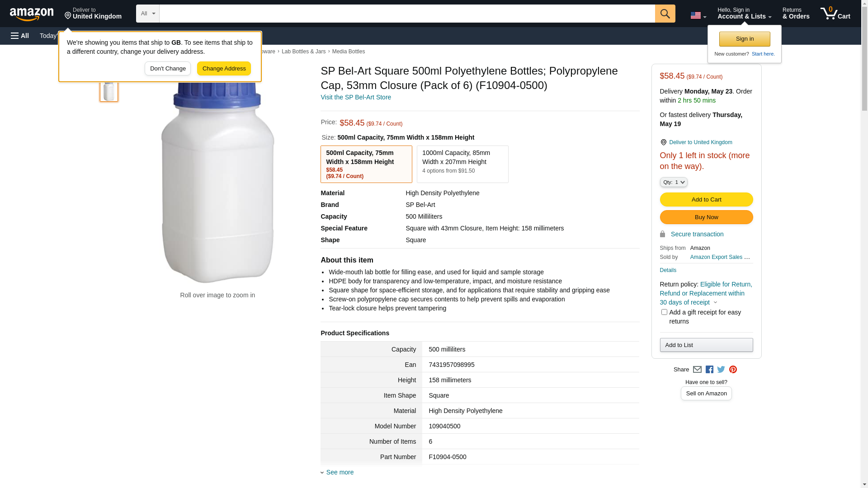Open the shopping cart icon
868x488 pixels.
[x=835, y=14]
